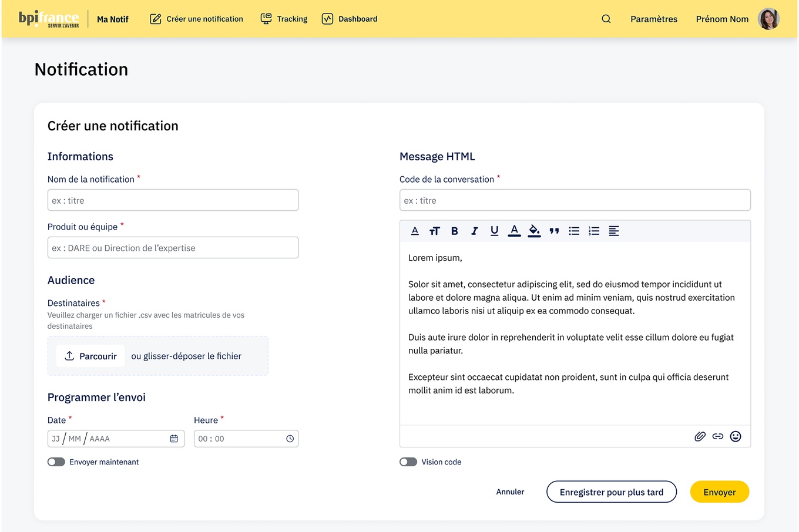Attach a file with the paperclip icon
The width and height of the screenshot is (799, 532).
click(700, 436)
